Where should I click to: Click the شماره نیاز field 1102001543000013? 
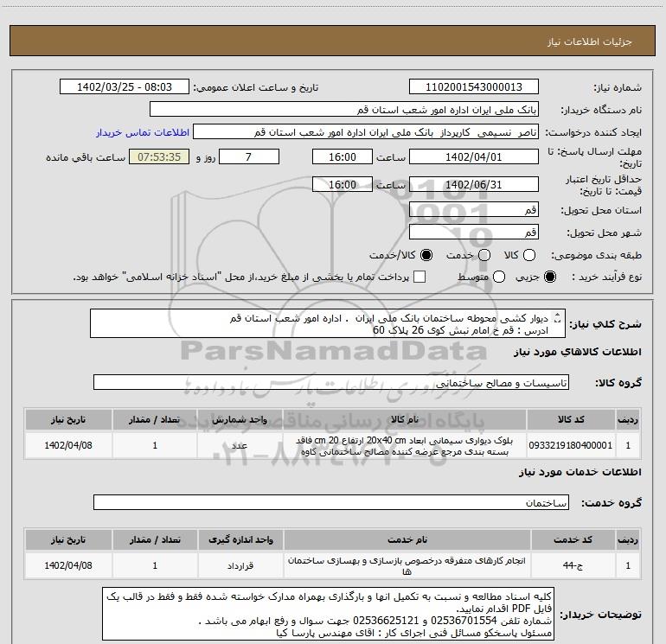click(x=474, y=87)
